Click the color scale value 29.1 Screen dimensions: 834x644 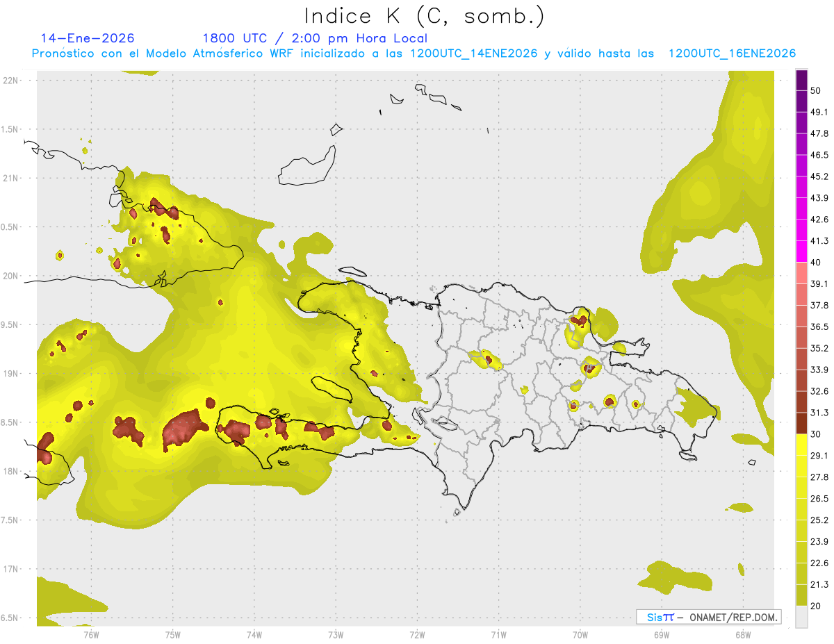coord(819,456)
